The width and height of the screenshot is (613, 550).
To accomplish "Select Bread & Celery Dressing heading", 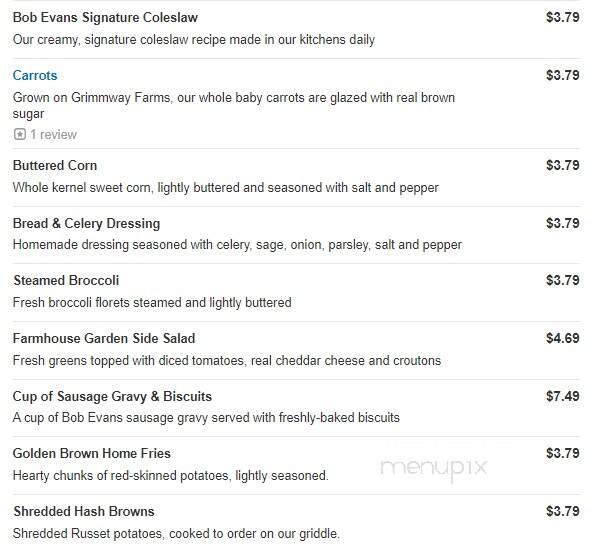I will [86, 223].
